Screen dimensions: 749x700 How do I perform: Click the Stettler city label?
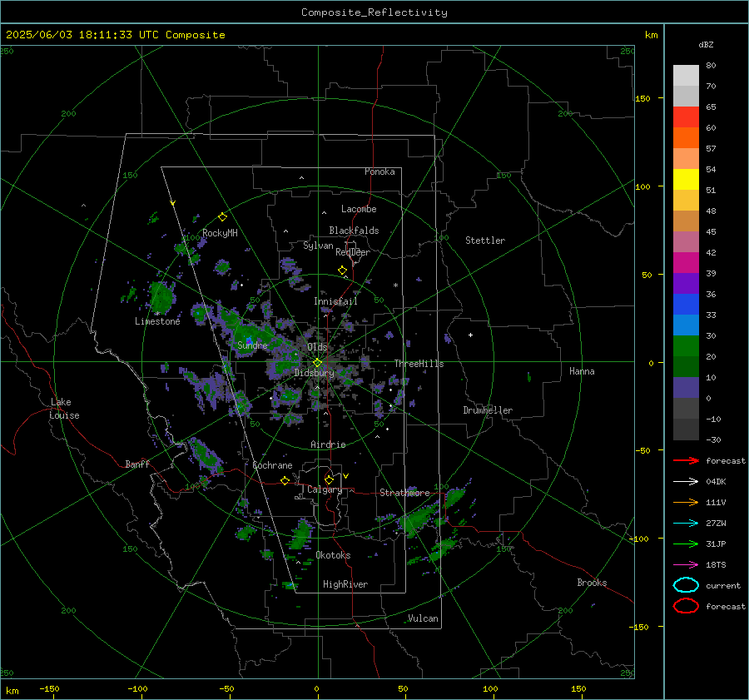tap(485, 241)
